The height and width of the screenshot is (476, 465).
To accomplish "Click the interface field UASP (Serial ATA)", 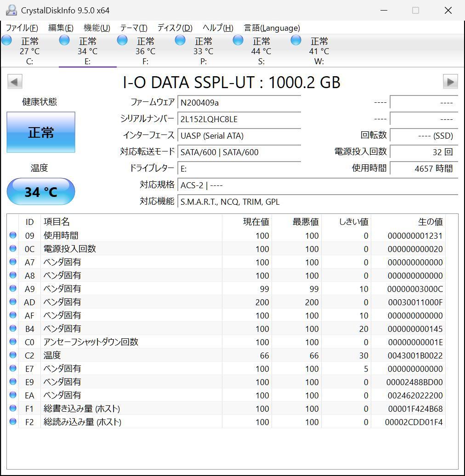I will (239, 135).
